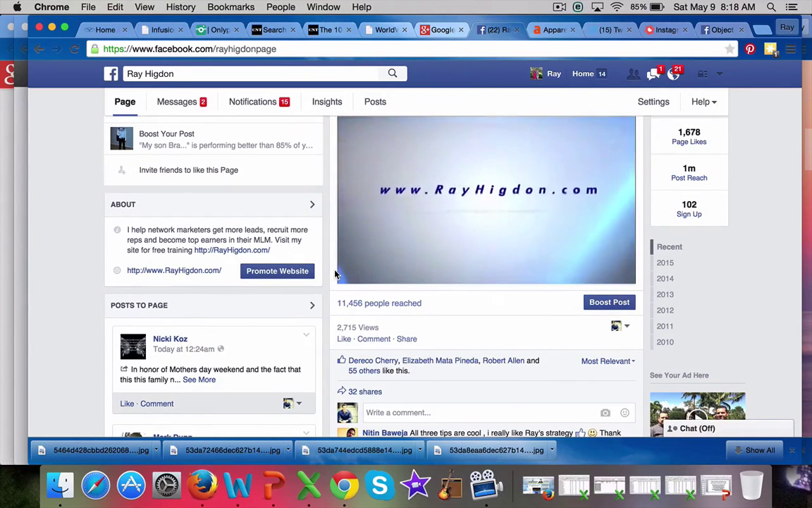Open GarageBand from the Dock
Screen dimensions: 812x508
tap(450, 485)
